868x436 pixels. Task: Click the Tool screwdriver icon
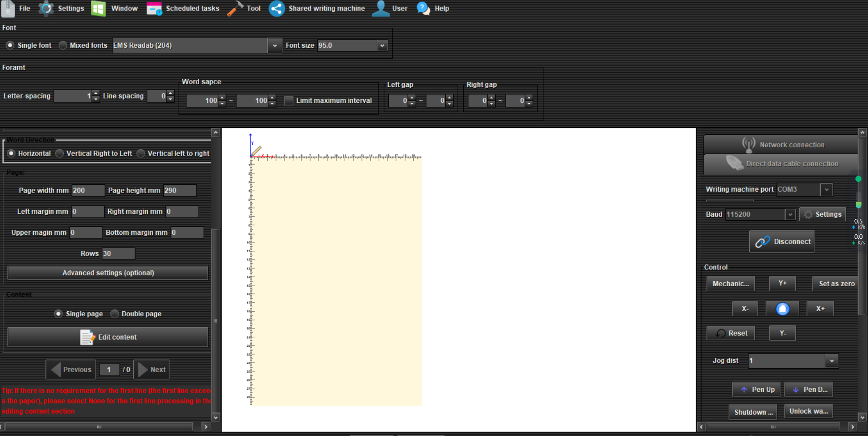pos(235,9)
